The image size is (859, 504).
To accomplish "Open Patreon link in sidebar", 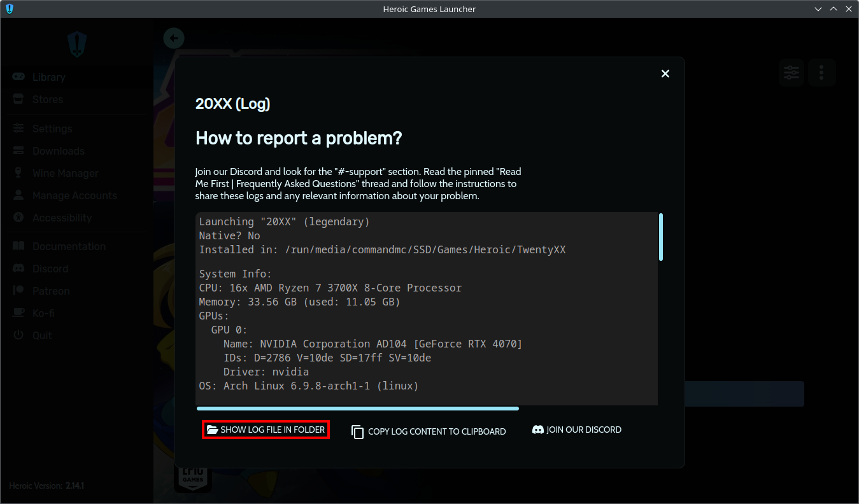I will point(76,291).
